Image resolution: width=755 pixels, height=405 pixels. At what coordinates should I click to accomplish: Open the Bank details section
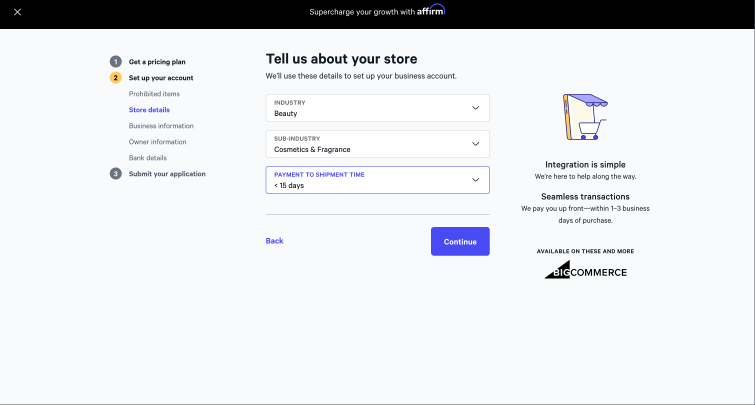click(148, 157)
